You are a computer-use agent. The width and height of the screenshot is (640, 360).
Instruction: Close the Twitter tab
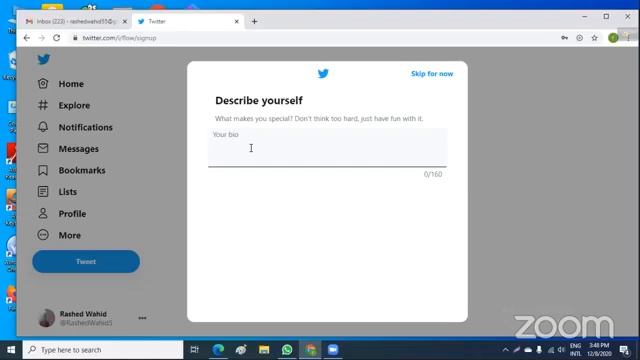click(x=236, y=22)
